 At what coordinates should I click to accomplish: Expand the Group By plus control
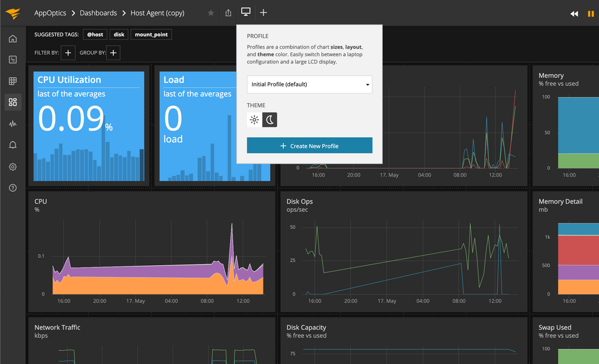pos(113,53)
